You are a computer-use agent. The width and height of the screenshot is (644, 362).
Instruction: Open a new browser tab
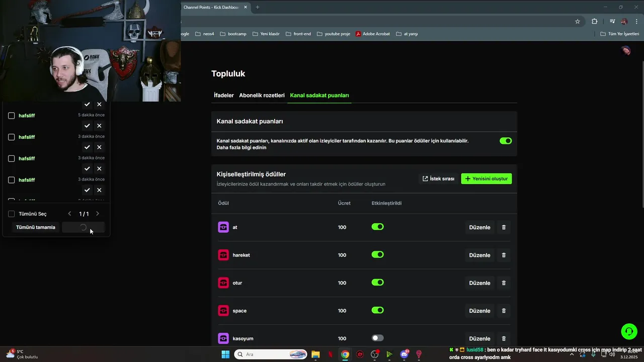(x=258, y=7)
